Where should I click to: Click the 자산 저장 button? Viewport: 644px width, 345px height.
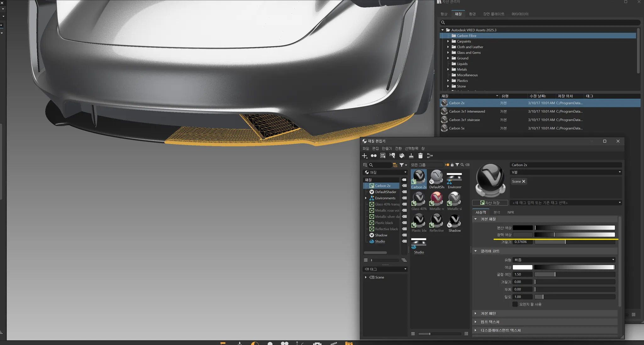[x=490, y=203]
